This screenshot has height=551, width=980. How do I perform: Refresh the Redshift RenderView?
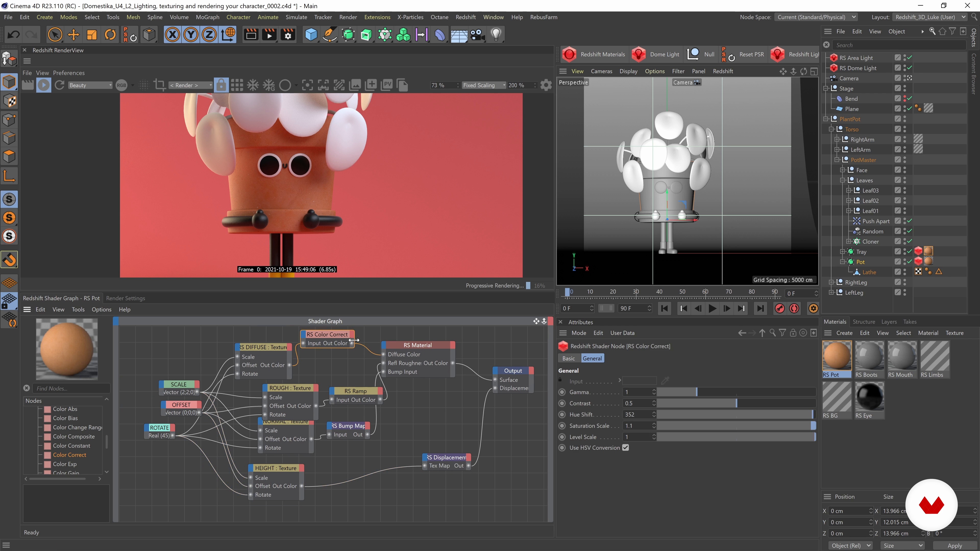tap(60, 85)
